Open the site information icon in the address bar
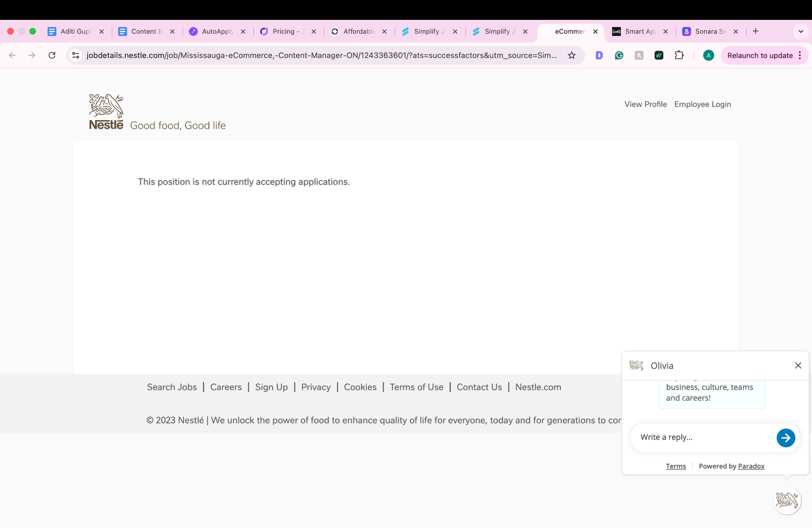Screen dimensions: 812x528 coord(76,55)
